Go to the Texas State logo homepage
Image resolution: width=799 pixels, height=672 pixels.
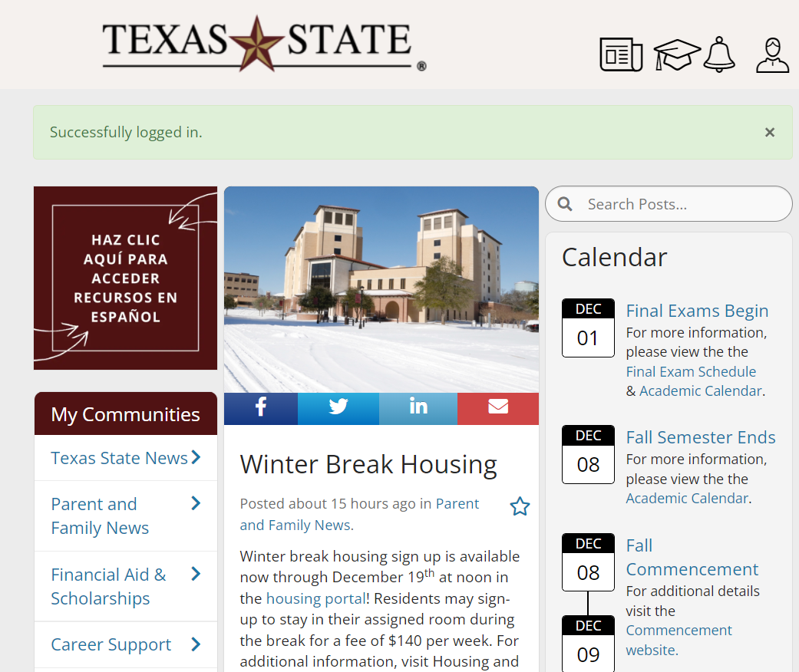click(263, 44)
